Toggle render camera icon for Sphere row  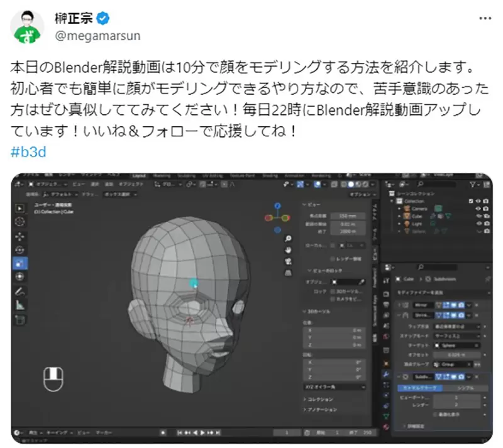click(486, 231)
